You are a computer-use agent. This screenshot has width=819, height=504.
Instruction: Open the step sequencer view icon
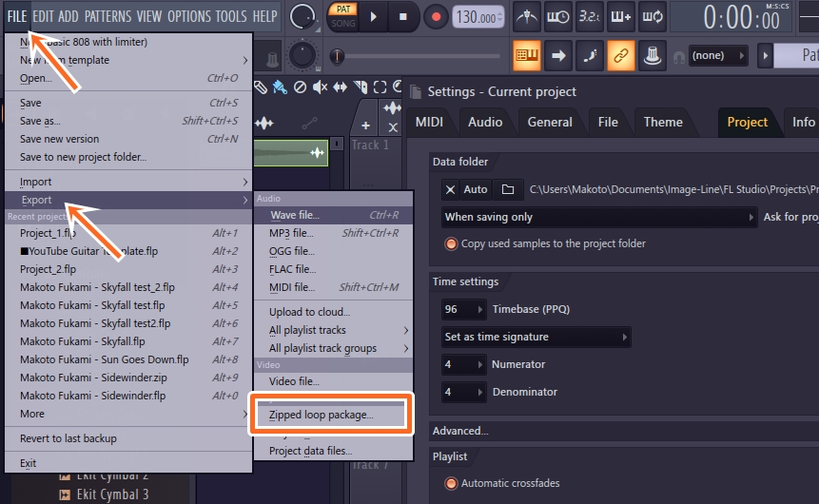[x=621, y=16]
